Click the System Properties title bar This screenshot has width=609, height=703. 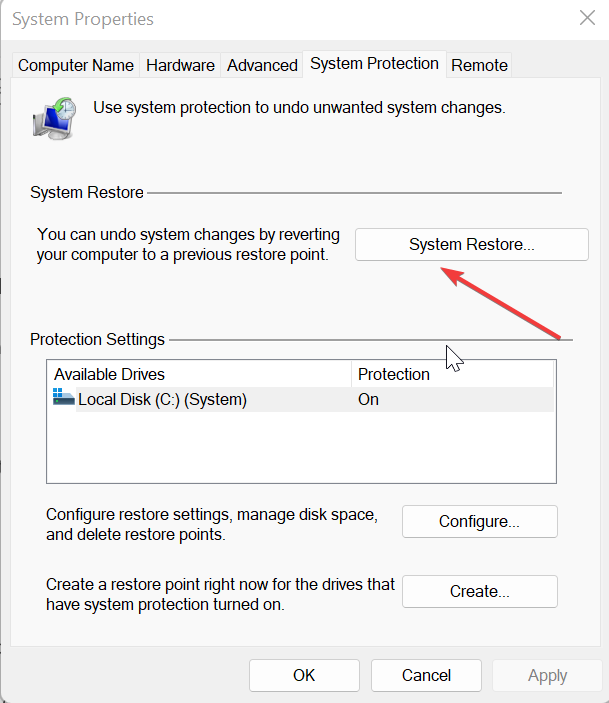point(250,18)
